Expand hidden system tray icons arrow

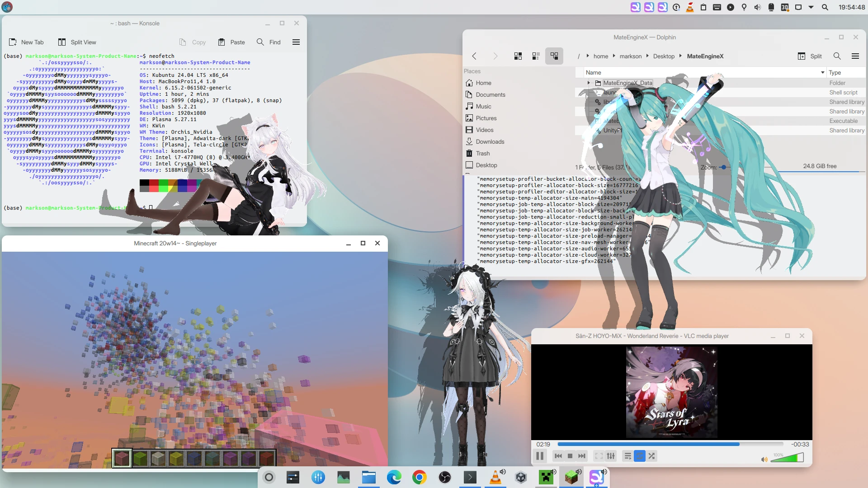click(x=811, y=7)
